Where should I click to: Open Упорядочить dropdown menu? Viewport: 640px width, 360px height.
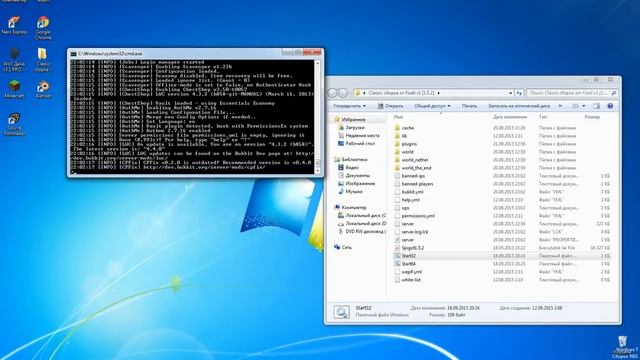[x=349, y=106]
